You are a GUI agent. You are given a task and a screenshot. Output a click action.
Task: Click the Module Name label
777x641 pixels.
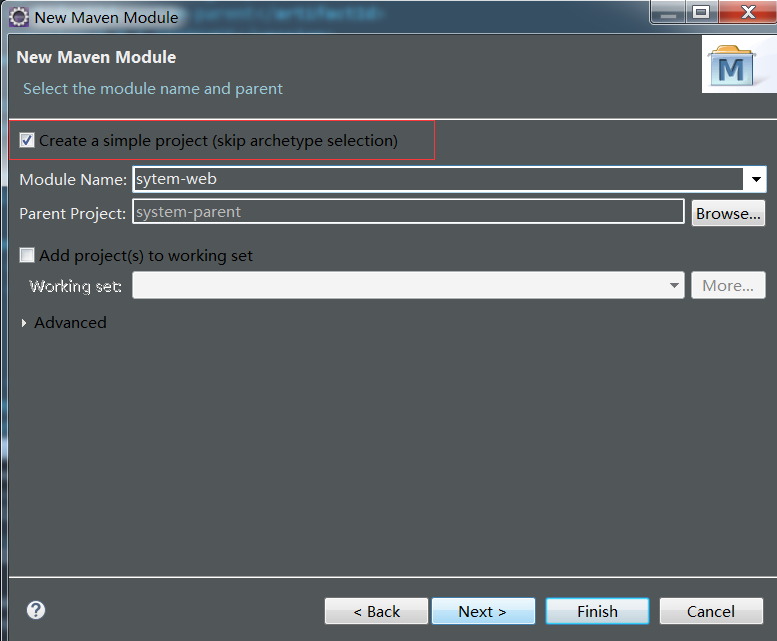tap(73, 179)
